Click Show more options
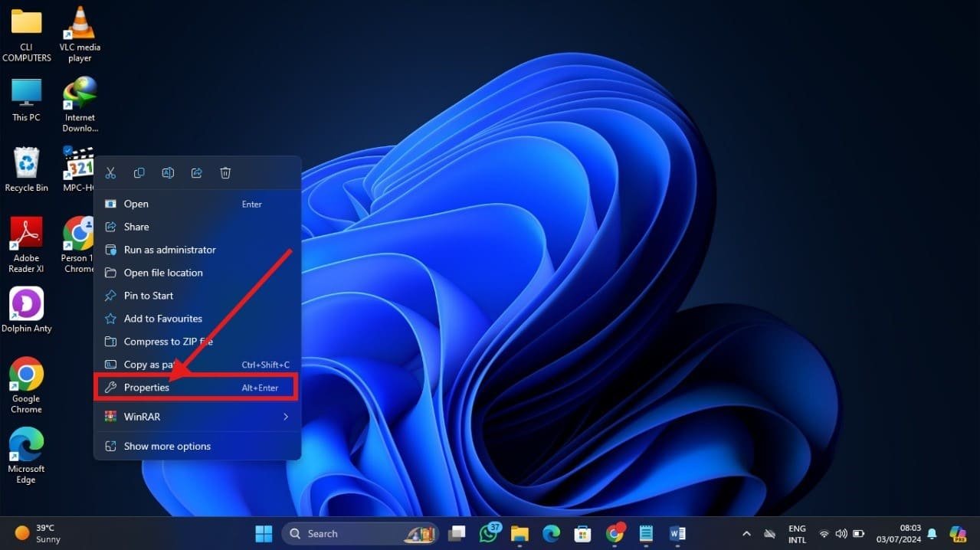Viewport: 980px width, 550px height. pyautogui.click(x=167, y=446)
